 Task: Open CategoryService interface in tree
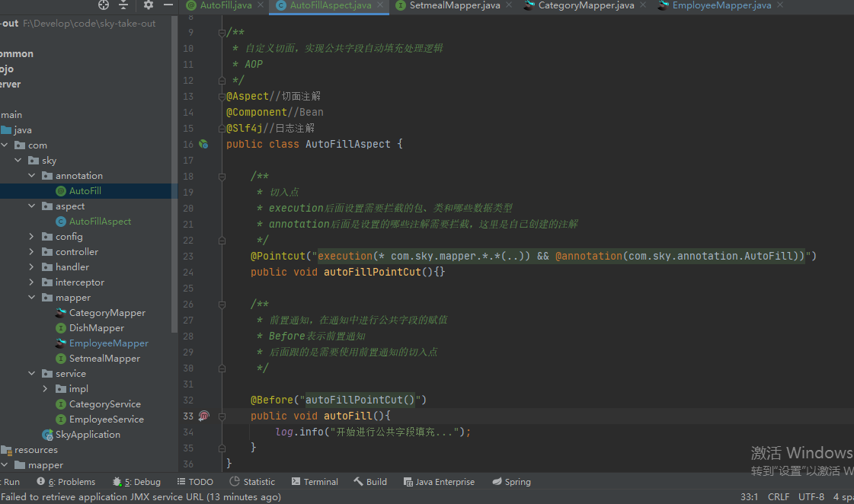click(104, 404)
